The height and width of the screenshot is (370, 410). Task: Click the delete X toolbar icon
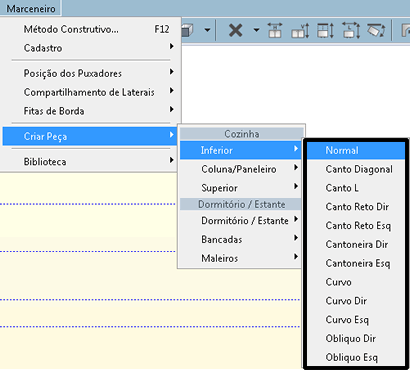(x=236, y=30)
